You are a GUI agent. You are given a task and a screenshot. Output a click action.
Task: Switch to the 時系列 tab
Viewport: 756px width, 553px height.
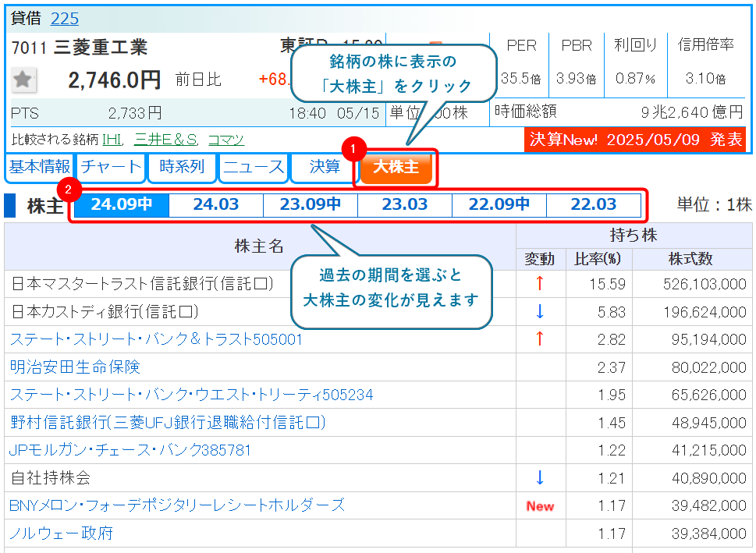tap(182, 167)
